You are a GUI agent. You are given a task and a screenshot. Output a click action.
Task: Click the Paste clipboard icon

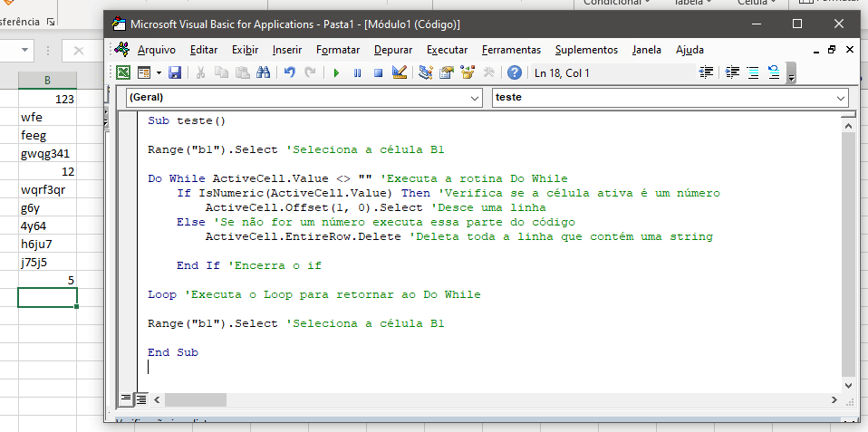243,72
